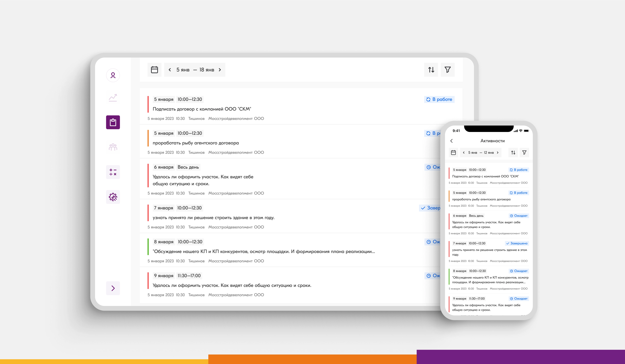
Task: Click the tablet sort arrows icon
Action: point(431,70)
